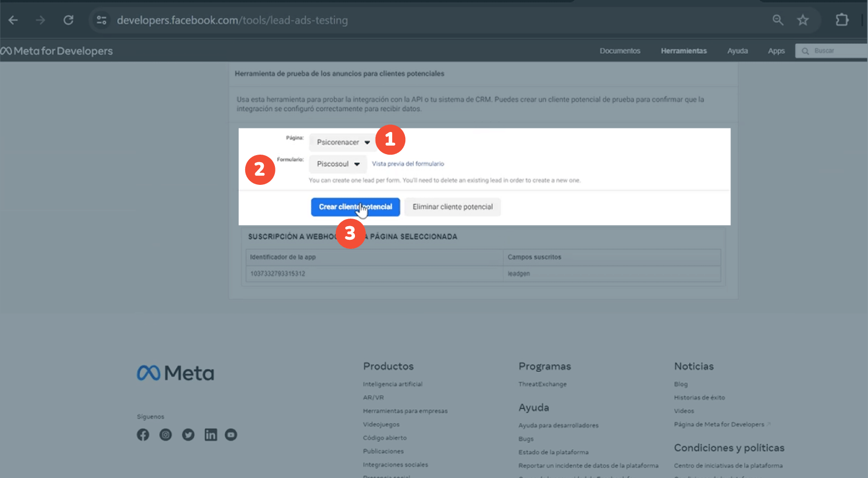
Task: Open Meta's LinkedIn social page icon
Action: click(210, 435)
